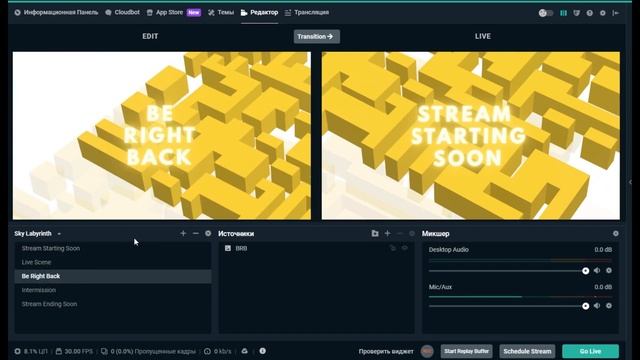Select the BRB source
Viewport: 640px width, 360px height.
coord(316,248)
